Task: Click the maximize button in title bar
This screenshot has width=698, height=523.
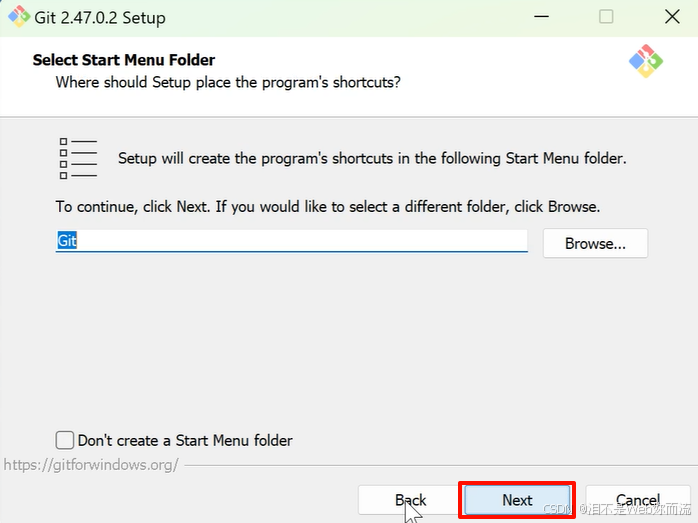Action: pyautogui.click(x=606, y=17)
